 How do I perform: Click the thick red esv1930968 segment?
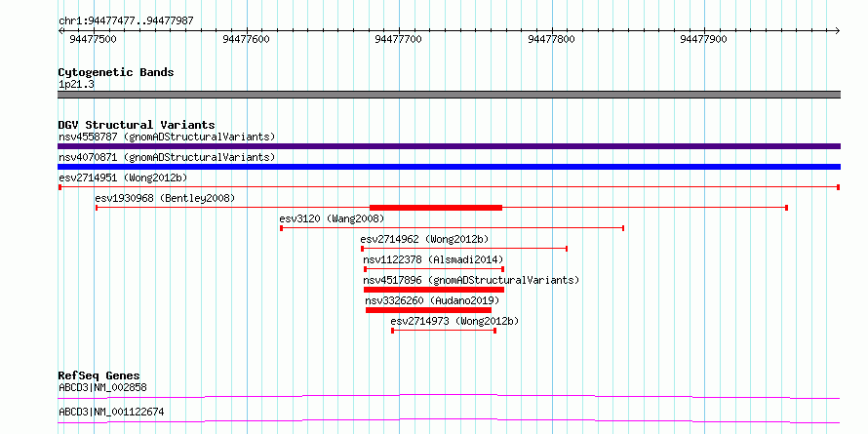click(436, 208)
